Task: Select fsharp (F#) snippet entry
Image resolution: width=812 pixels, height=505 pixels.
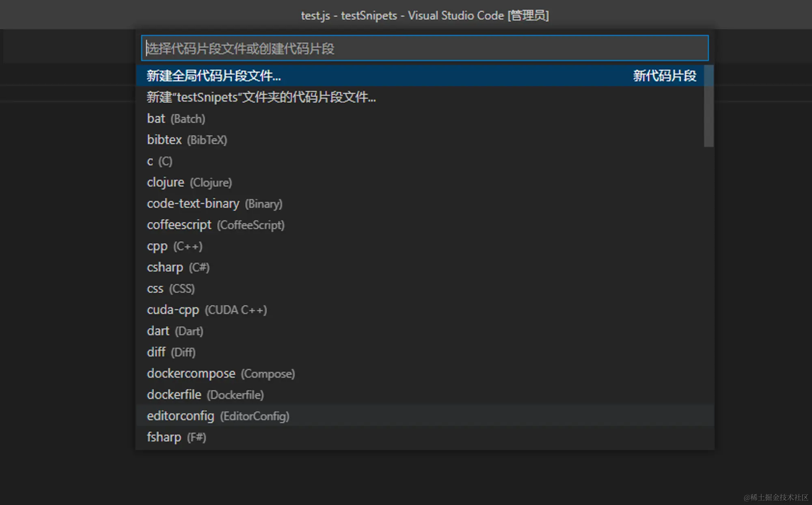Action: tap(425, 437)
